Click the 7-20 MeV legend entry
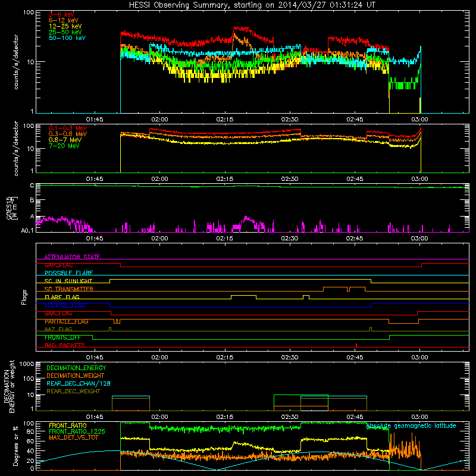Screen dimensions: 476x476 click(x=64, y=146)
